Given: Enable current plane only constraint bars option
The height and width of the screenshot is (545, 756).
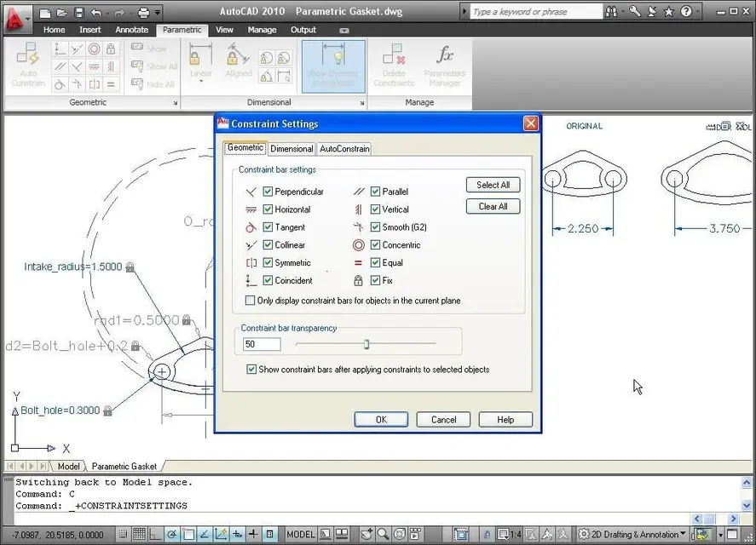Looking at the screenshot, I should (x=250, y=301).
